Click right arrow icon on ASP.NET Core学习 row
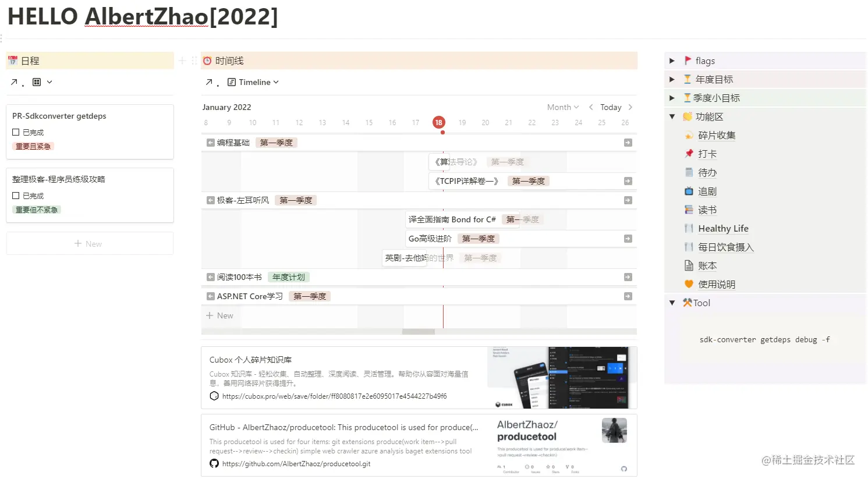Screen dimensions: 868x479 point(628,296)
